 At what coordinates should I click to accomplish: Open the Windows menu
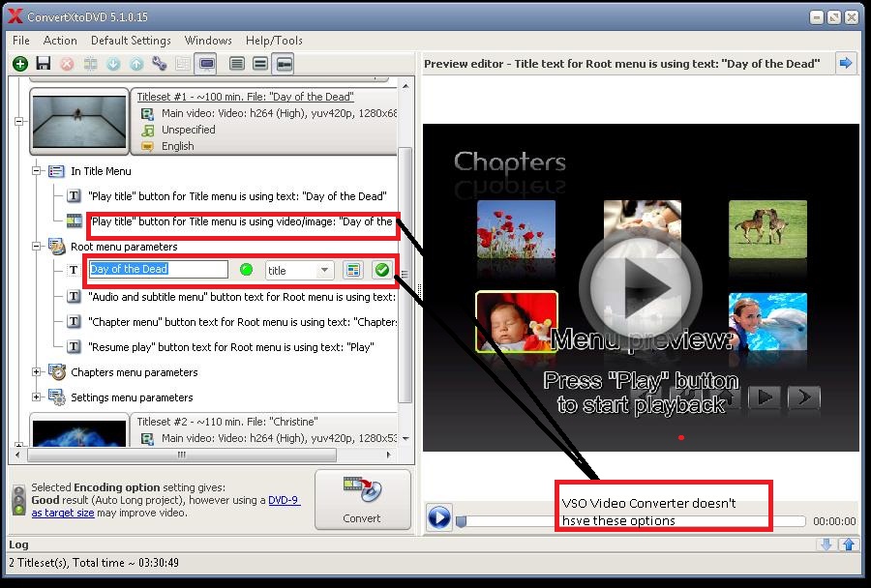pyautogui.click(x=208, y=41)
